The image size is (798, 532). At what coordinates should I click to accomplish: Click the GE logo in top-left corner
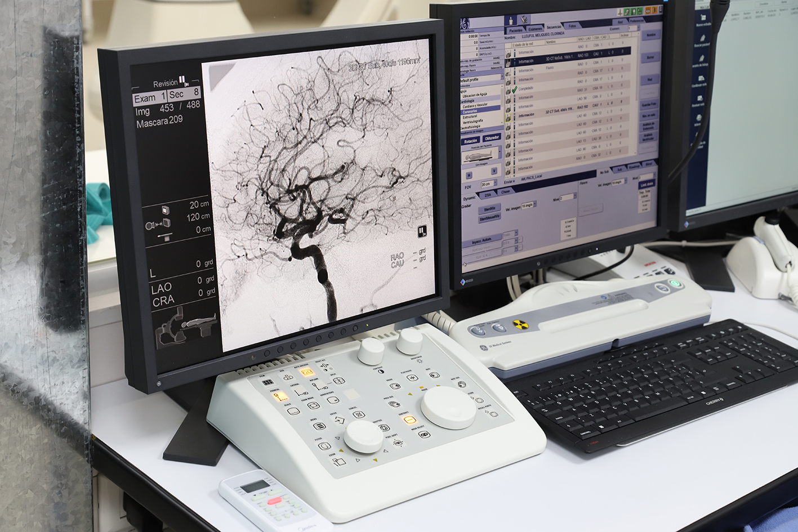(465, 24)
